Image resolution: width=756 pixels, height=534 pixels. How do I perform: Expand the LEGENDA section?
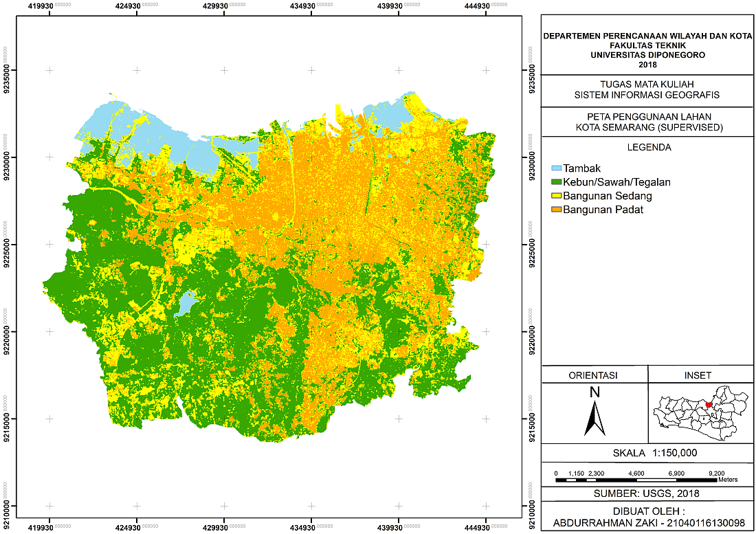tap(649, 146)
